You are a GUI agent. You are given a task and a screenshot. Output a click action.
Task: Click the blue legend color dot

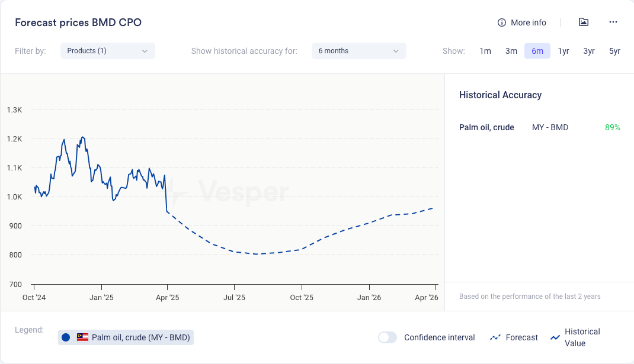[x=66, y=337]
